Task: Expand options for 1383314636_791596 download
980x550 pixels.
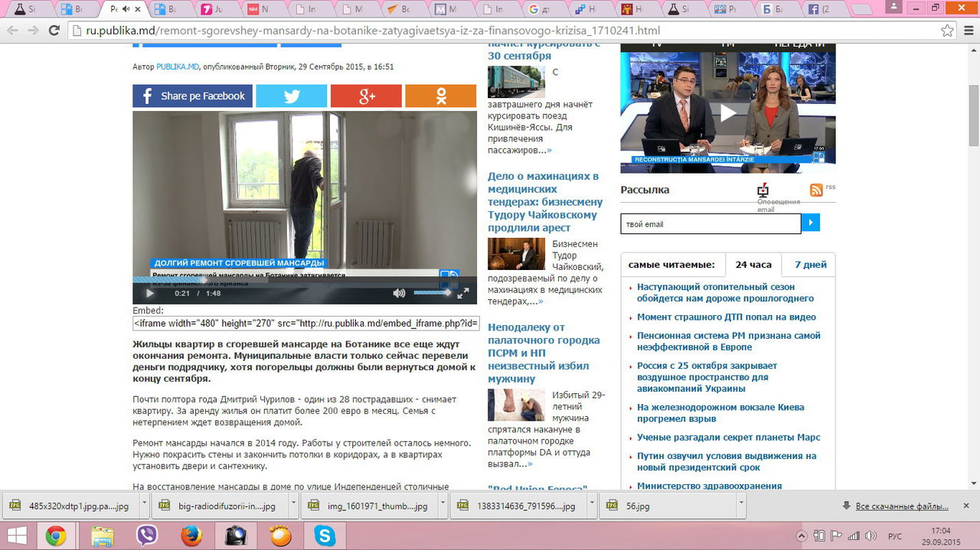Action: tap(590, 506)
